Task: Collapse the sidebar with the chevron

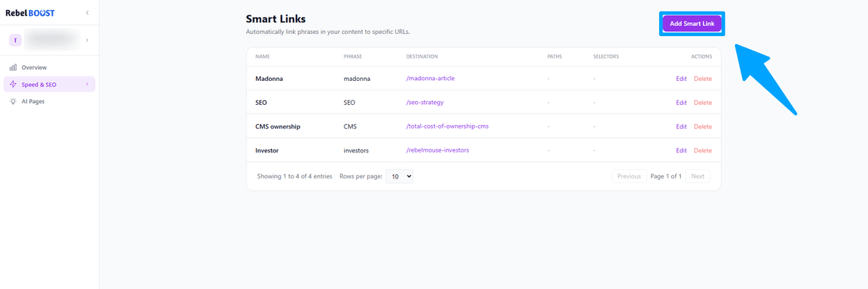Action: (88, 13)
